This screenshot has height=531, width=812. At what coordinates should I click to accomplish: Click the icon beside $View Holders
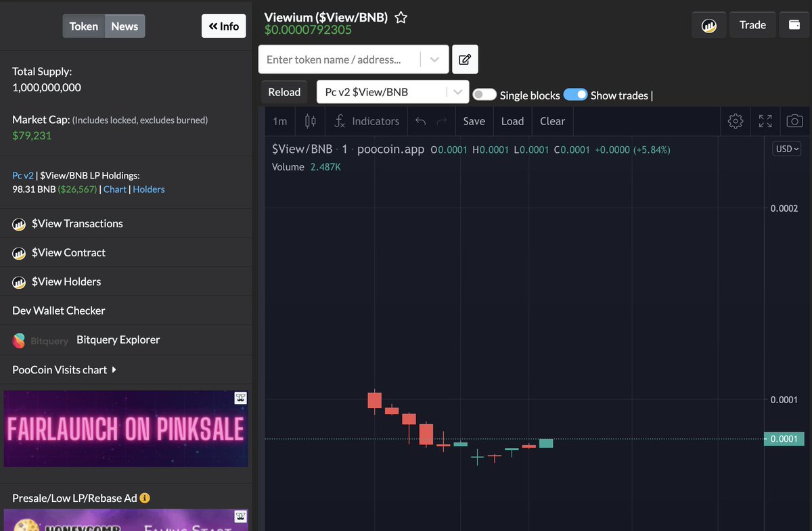pos(19,282)
